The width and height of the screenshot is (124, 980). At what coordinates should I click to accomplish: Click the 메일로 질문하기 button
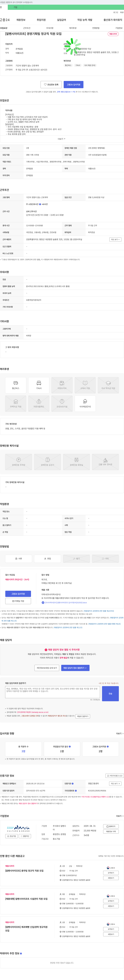[83, 716]
